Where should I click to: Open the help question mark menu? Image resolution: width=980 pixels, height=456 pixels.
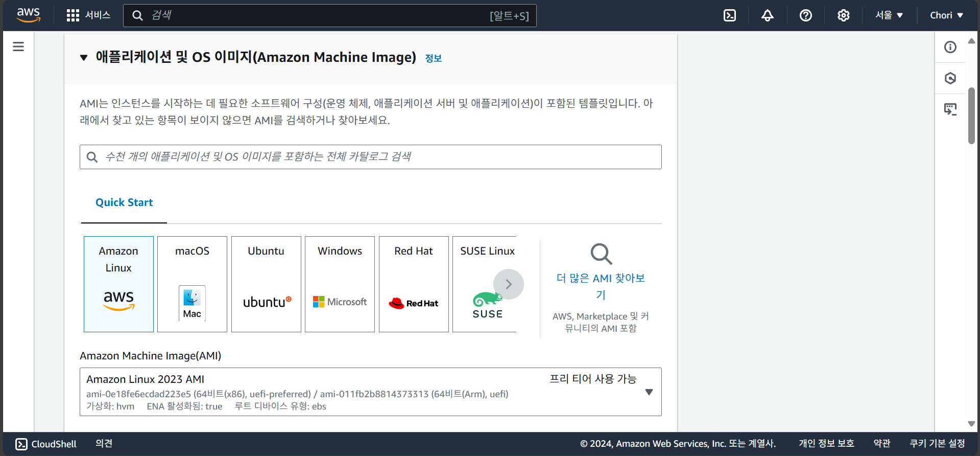coord(806,15)
